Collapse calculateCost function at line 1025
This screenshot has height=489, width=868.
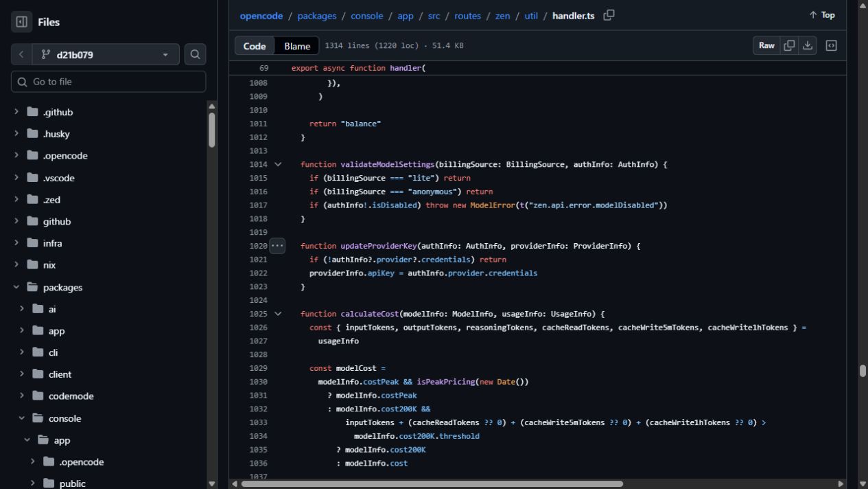tap(278, 314)
